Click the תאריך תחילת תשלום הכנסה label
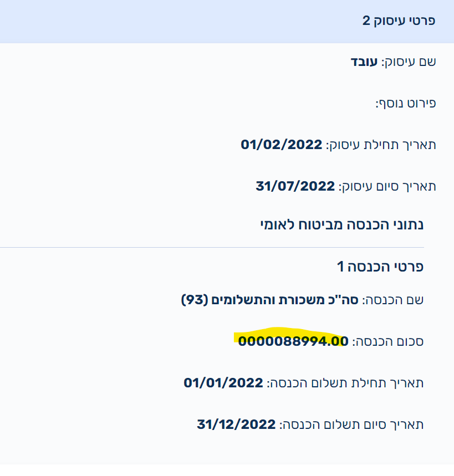 pyautogui.click(x=345, y=383)
